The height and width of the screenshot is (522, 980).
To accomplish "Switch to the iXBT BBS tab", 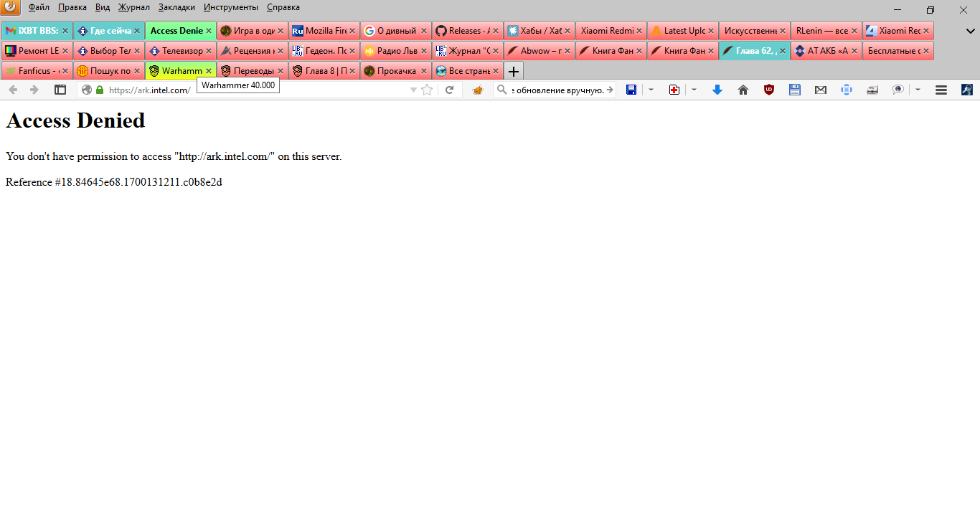I will point(37,31).
